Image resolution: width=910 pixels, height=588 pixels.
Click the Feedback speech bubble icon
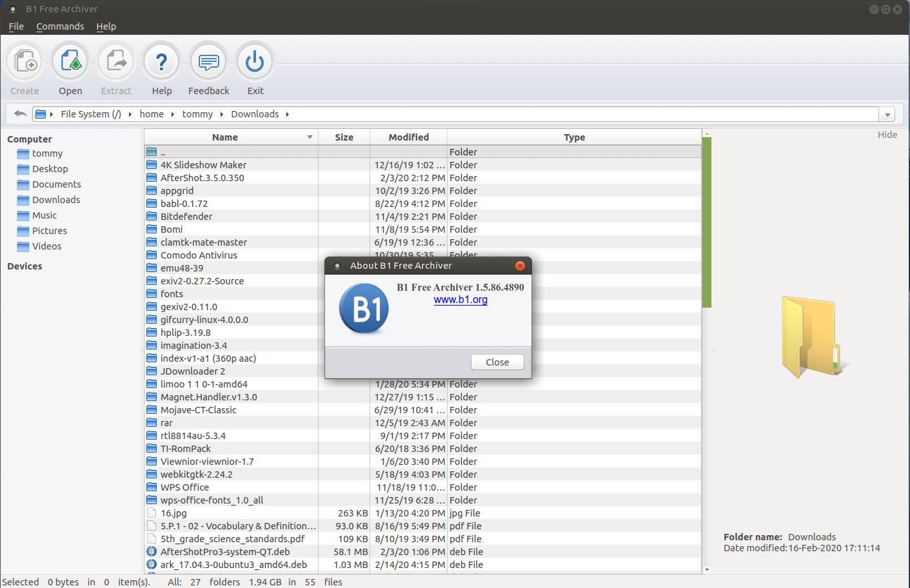coord(208,62)
